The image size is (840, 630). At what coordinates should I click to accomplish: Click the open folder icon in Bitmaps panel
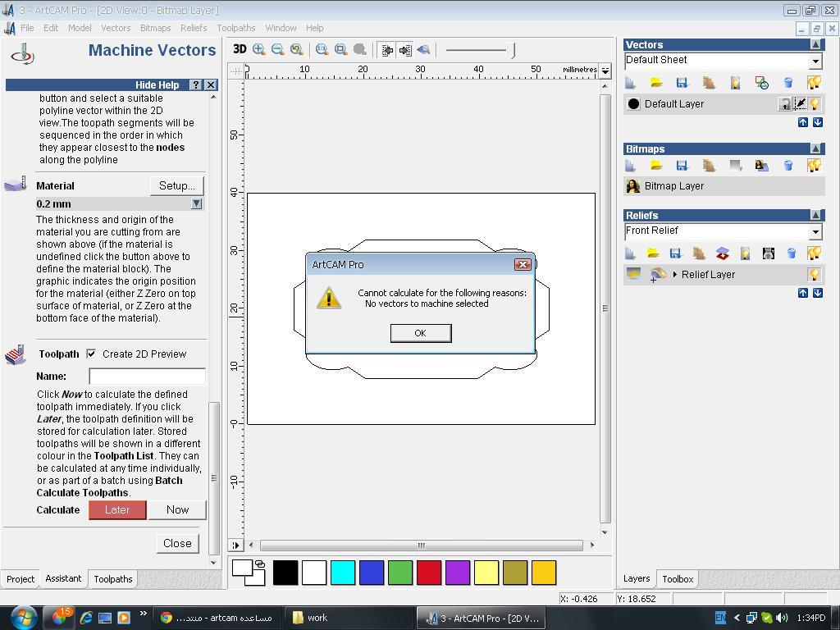(x=656, y=166)
